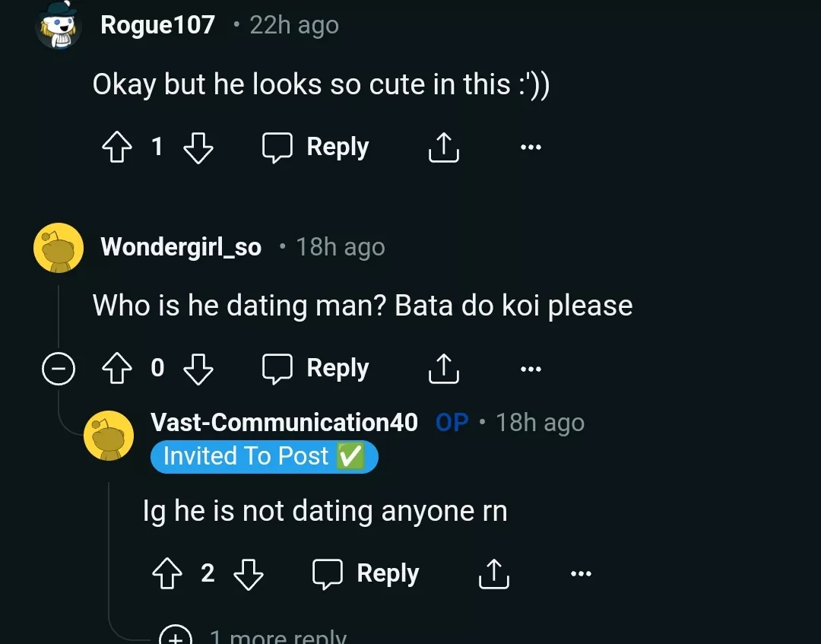Open overflow menu on Vast-Communication40's reply

581,574
